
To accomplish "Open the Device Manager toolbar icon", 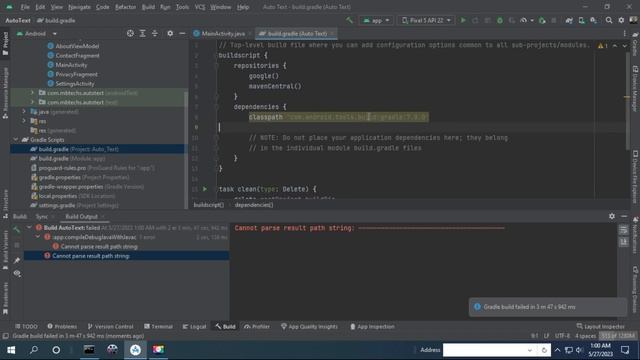I will point(581,20).
